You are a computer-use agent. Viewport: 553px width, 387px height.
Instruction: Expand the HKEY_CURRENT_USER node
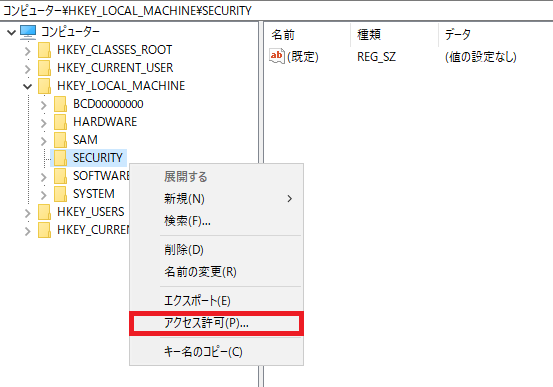[x=28, y=69]
